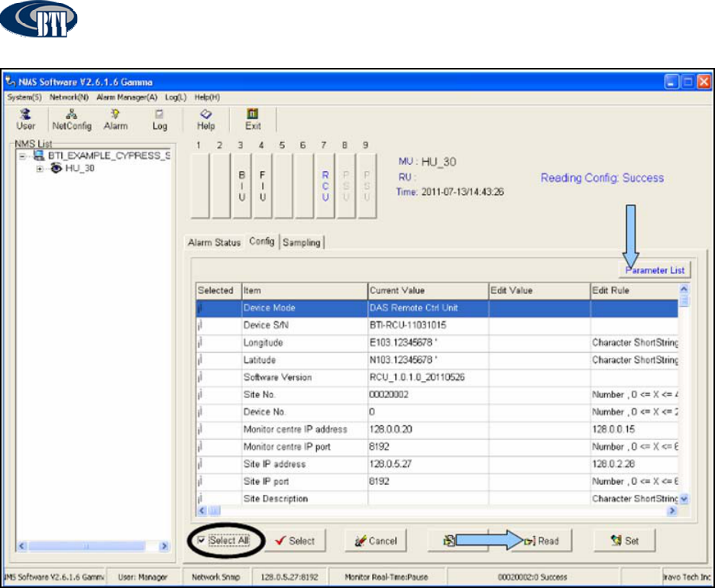Open the Log(L) menu
715x588 pixels.
pyautogui.click(x=176, y=97)
